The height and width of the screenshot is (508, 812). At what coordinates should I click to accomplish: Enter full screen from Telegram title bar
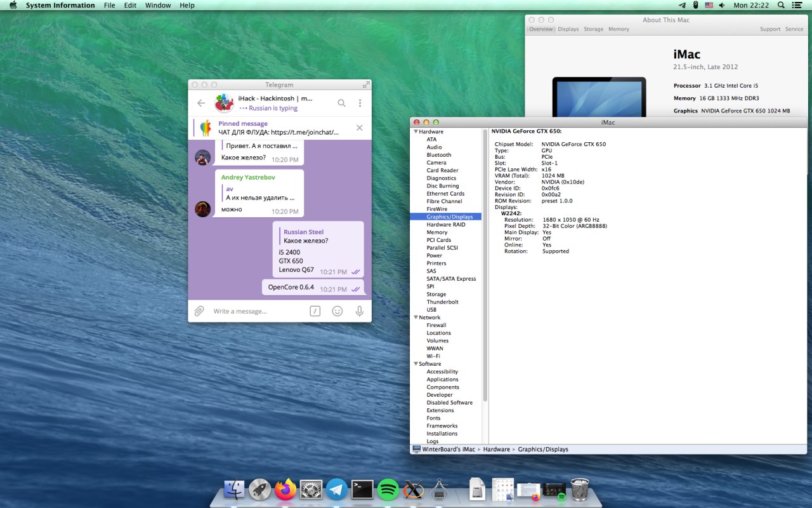pyautogui.click(x=365, y=84)
